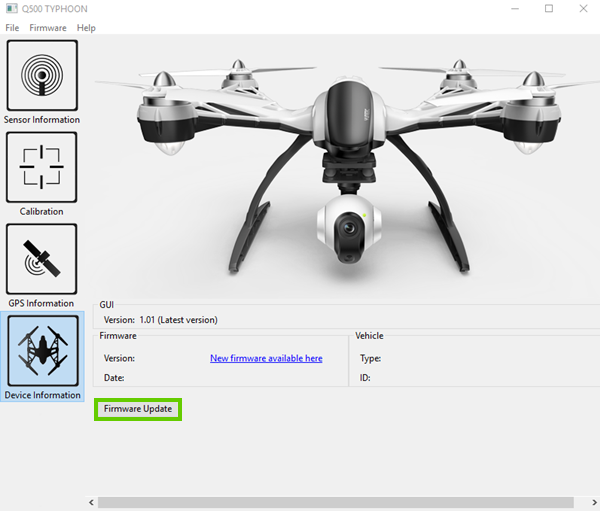Image resolution: width=600 pixels, height=511 pixels.
Task: Open the Help menu
Action: coord(86,28)
